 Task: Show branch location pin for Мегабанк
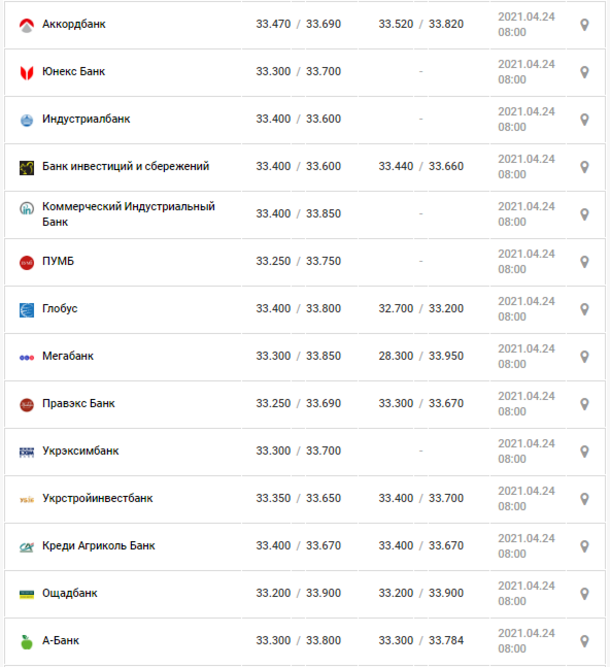585,357
